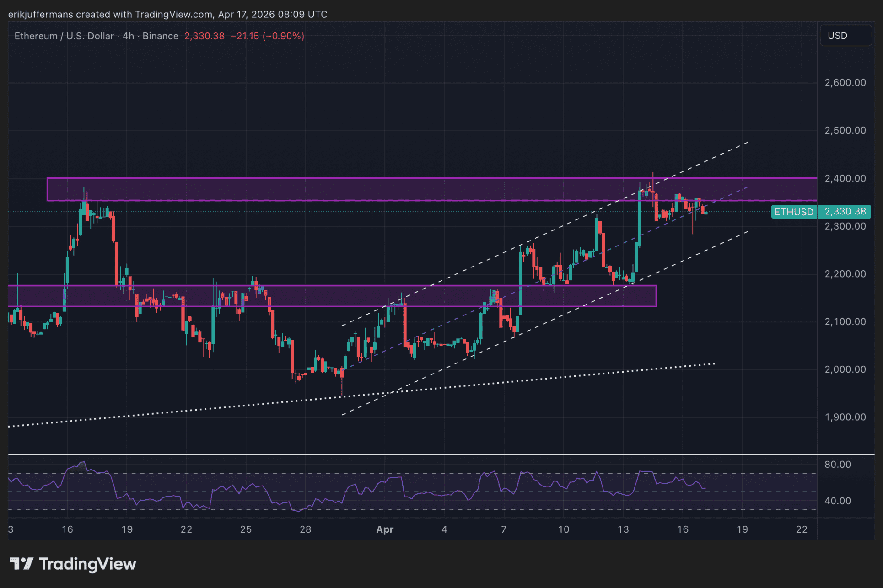This screenshot has height=588, width=883.
Task: Click the Ethereum / U.S. Dollar symbol title
Action: 64,36
